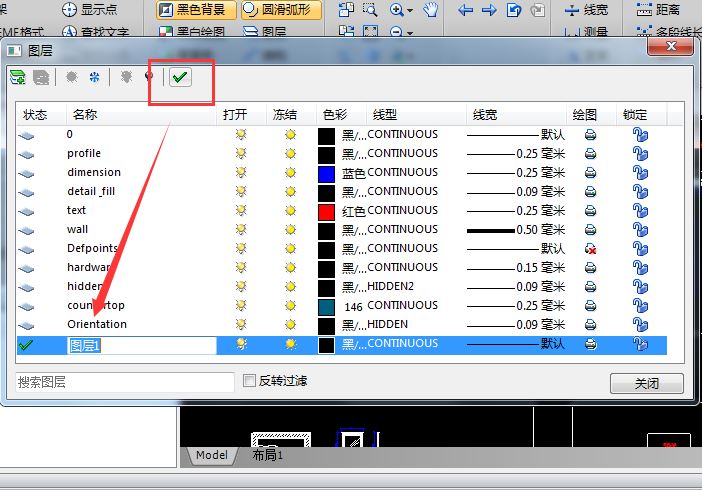Click the delete layer icon
Image resolution: width=702 pixels, height=499 pixels.
[x=41, y=77]
